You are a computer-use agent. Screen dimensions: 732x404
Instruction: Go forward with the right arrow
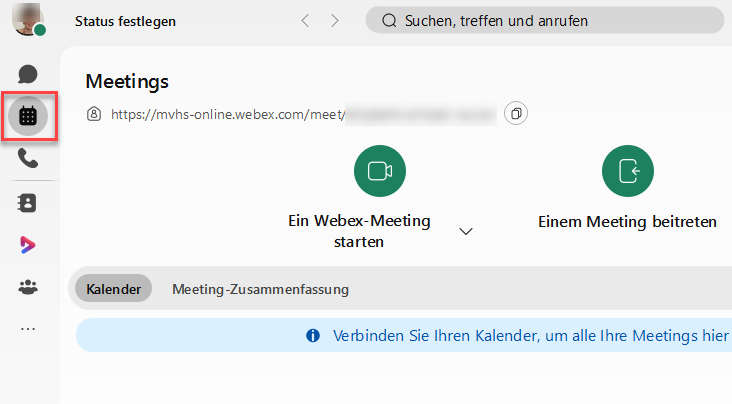[x=334, y=21]
